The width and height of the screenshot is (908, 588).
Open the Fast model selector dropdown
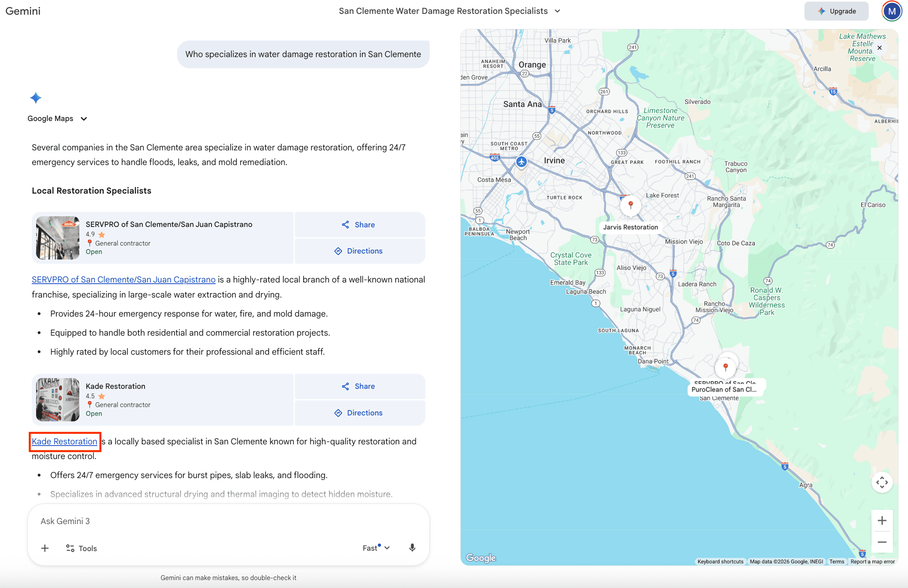tap(376, 548)
